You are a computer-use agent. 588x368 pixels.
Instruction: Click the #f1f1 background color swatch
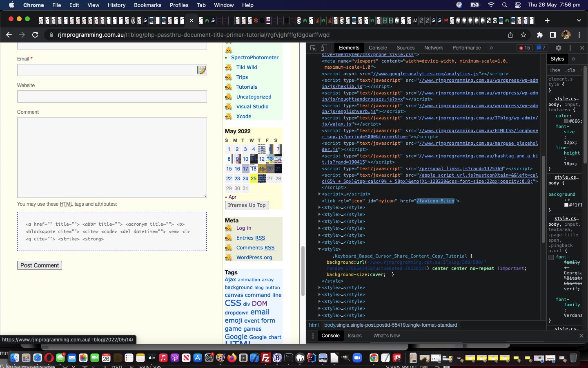click(x=566, y=205)
